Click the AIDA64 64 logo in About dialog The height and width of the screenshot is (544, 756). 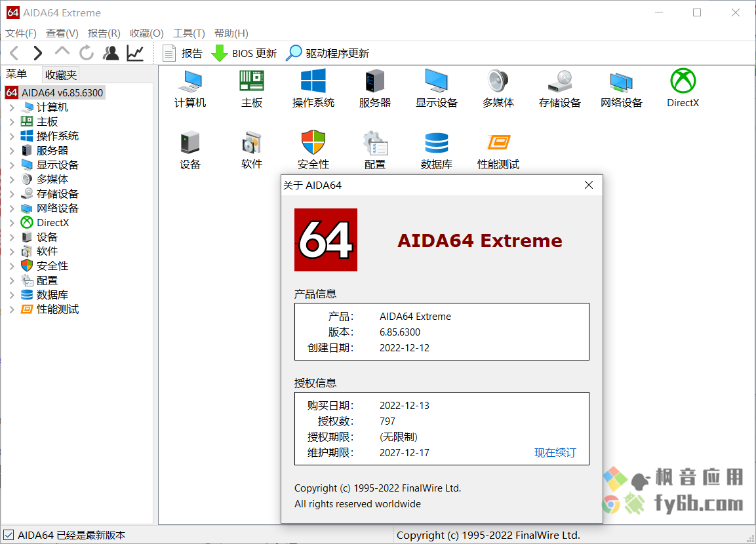tap(326, 240)
